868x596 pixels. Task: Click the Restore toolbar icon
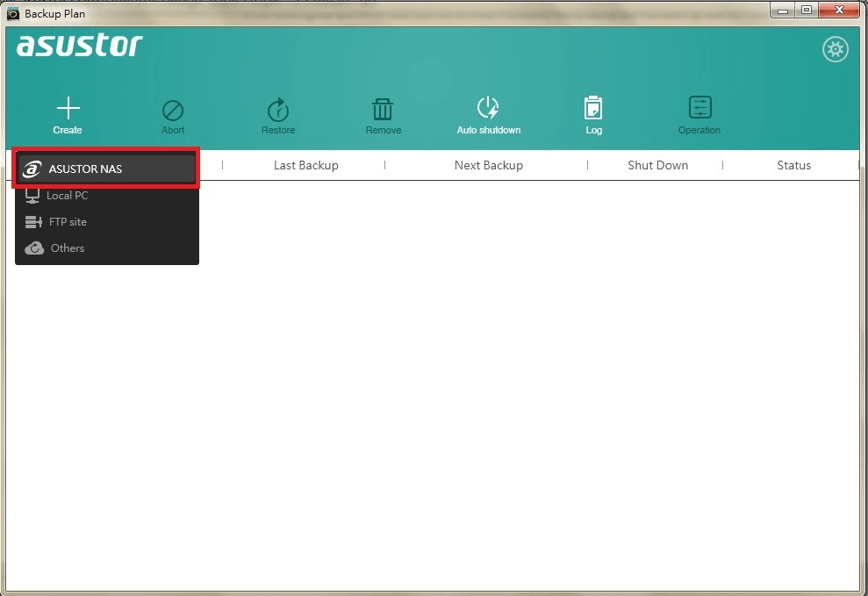[x=278, y=110]
